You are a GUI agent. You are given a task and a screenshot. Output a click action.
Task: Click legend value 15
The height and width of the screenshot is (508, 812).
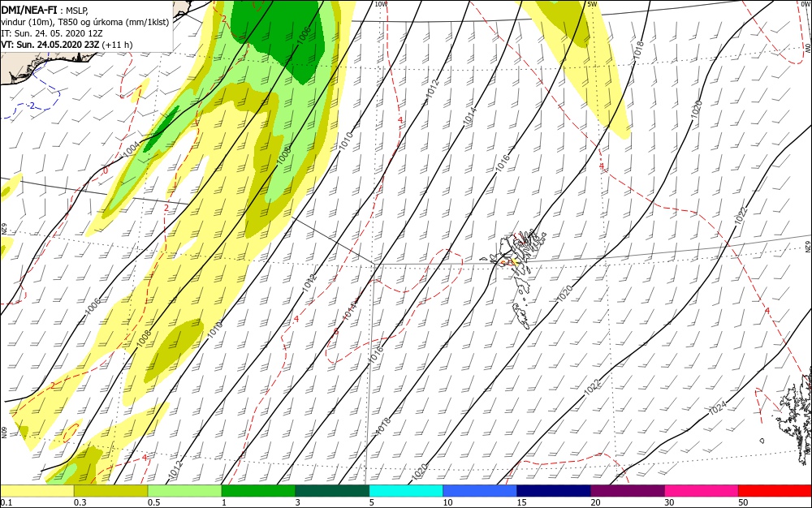521,503
